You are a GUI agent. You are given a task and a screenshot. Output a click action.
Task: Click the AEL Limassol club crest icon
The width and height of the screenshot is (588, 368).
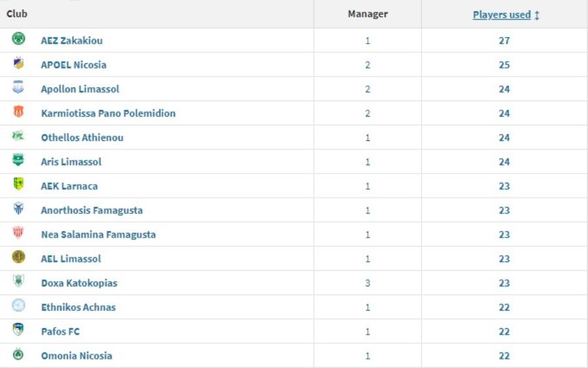(18, 257)
